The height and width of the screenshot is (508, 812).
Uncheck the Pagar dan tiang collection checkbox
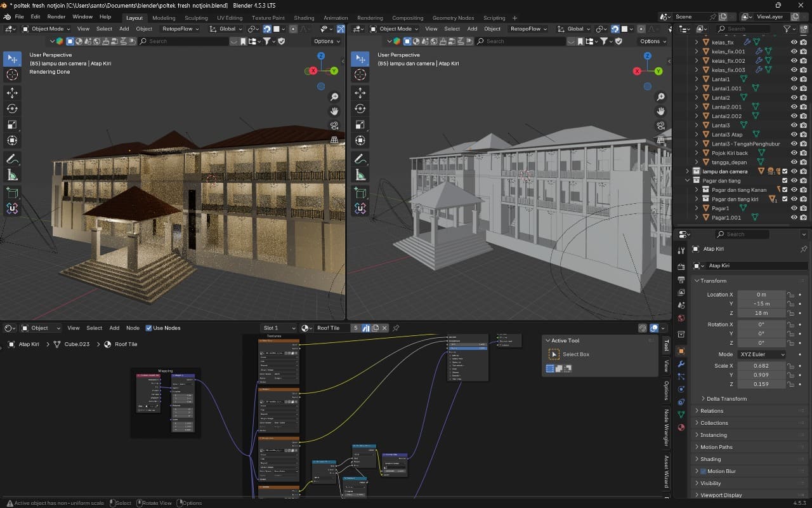click(x=785, y=180)
